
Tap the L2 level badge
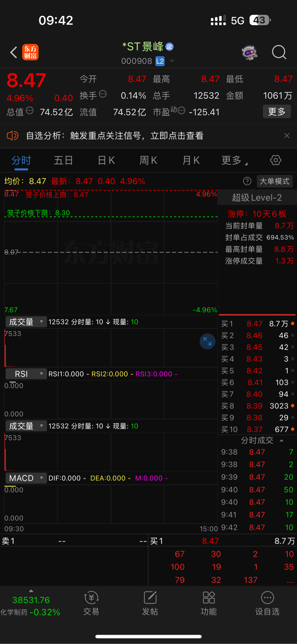point(160,61)
